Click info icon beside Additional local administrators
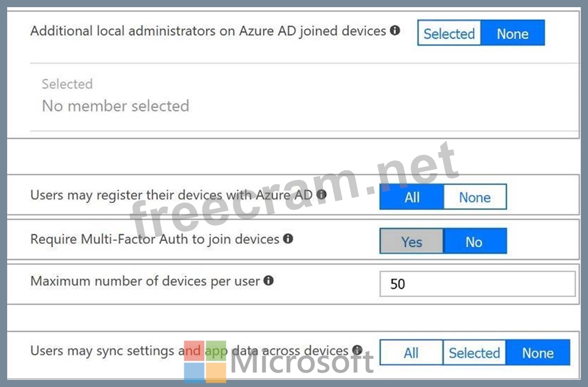 (395, 31)
